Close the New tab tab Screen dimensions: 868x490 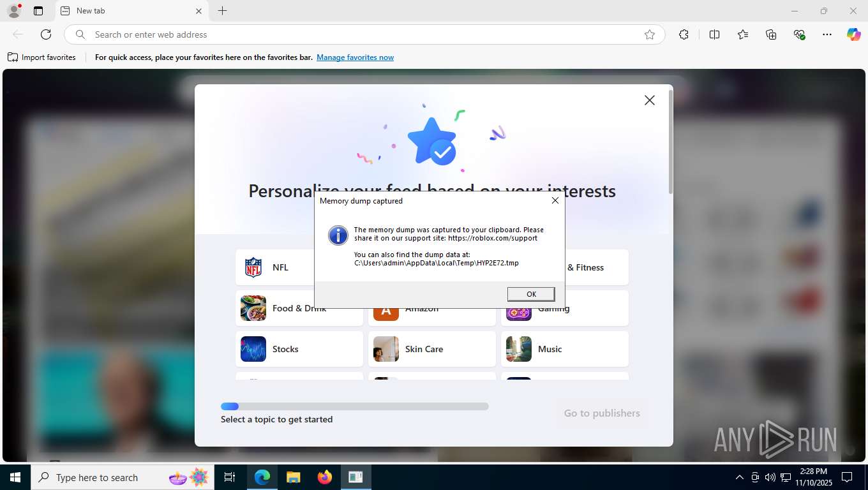click(198, 11)
